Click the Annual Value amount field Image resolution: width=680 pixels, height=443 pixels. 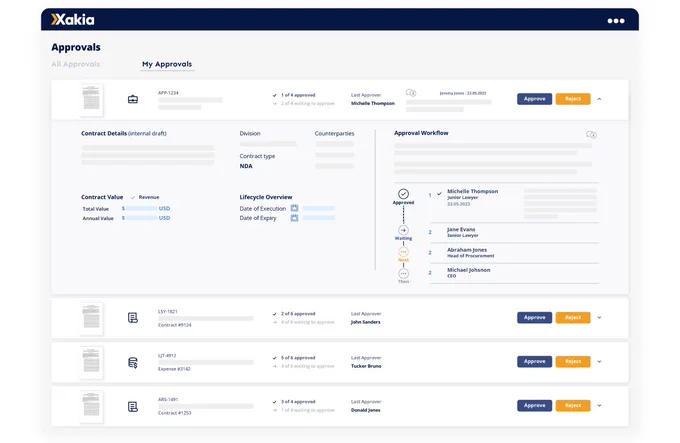tap(140, 218)
